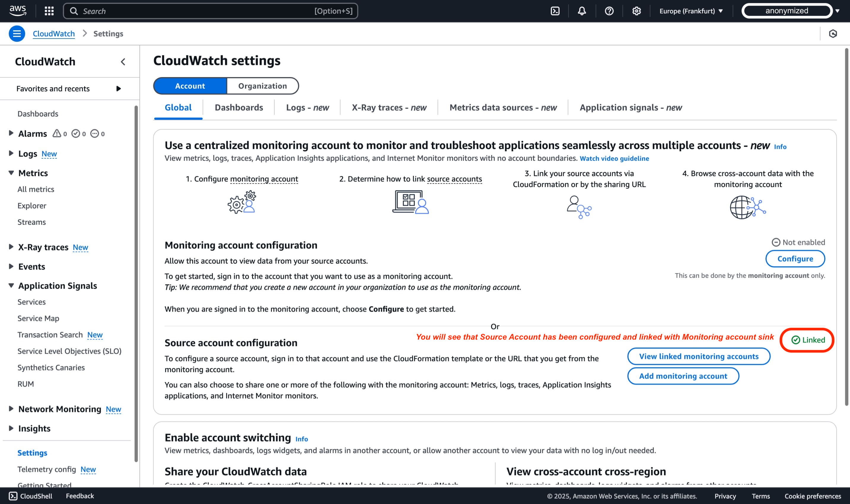The width and height of the screenshot is (850, 504).
Task: Click the alarms in-alarm warning icon
Action: pos(57,133)
